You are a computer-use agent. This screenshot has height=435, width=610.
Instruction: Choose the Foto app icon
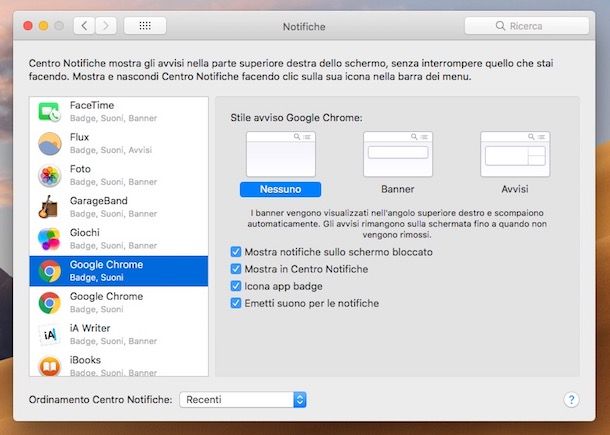coord(49,176)
